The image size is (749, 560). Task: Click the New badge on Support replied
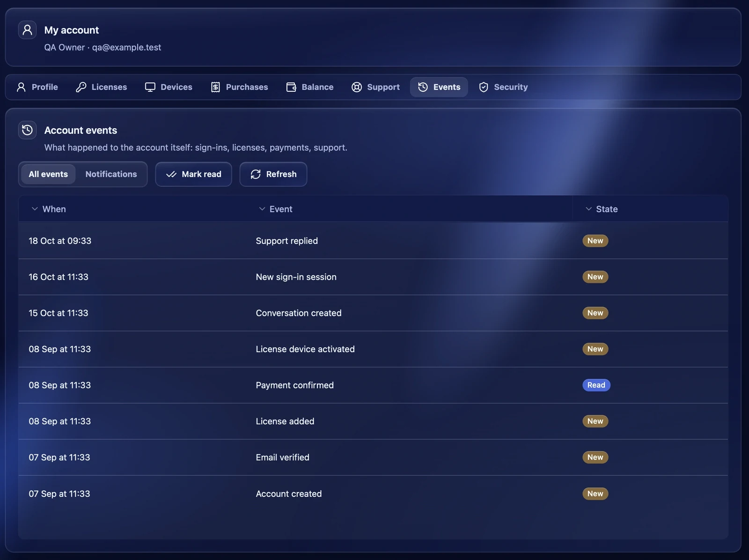[595, 241]
